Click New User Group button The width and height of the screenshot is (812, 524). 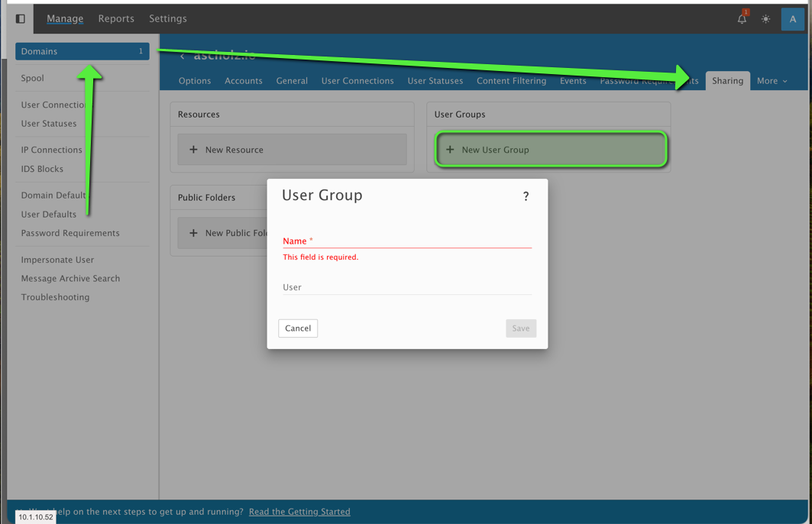click(550, 150)
